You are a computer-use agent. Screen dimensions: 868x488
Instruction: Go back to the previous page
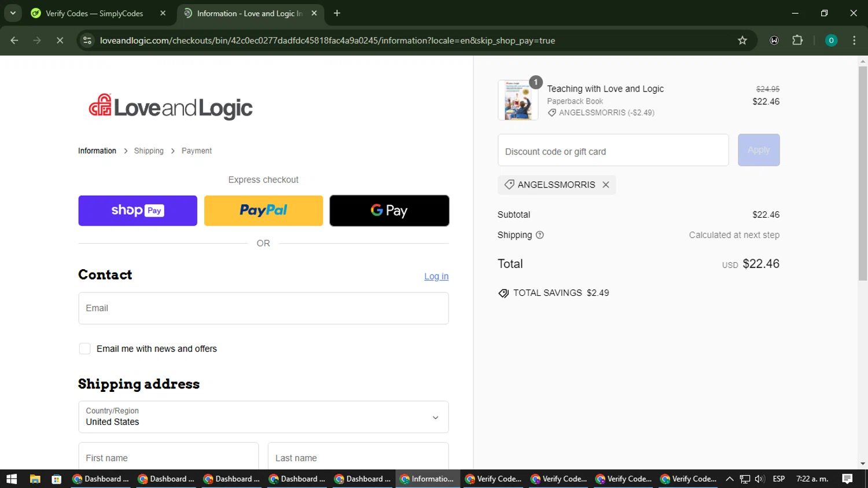click(x=14, y=41)
